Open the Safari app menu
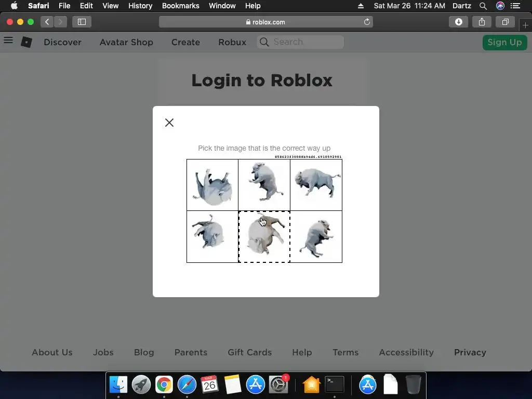Screen dimensions: 532x399 (x=38, y=6)
